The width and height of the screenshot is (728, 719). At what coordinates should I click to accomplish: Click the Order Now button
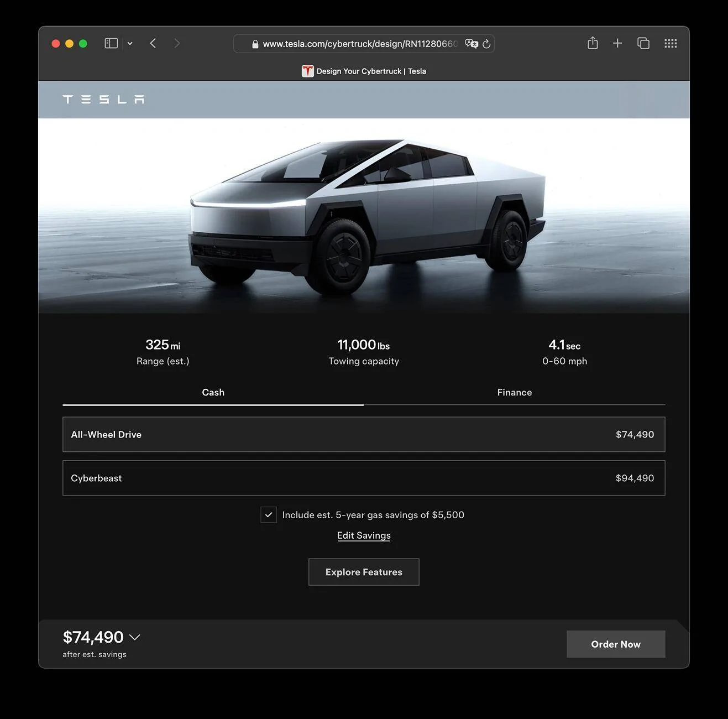tap(616, 644)
